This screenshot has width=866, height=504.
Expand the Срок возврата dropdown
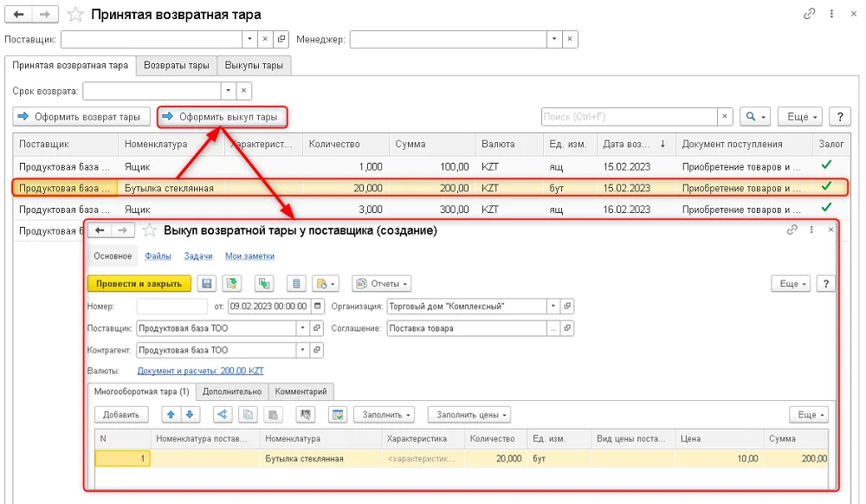[228, 91]
